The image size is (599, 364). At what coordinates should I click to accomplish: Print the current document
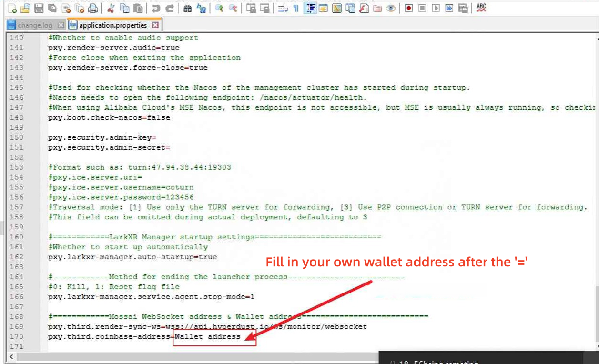coord(93,8)
